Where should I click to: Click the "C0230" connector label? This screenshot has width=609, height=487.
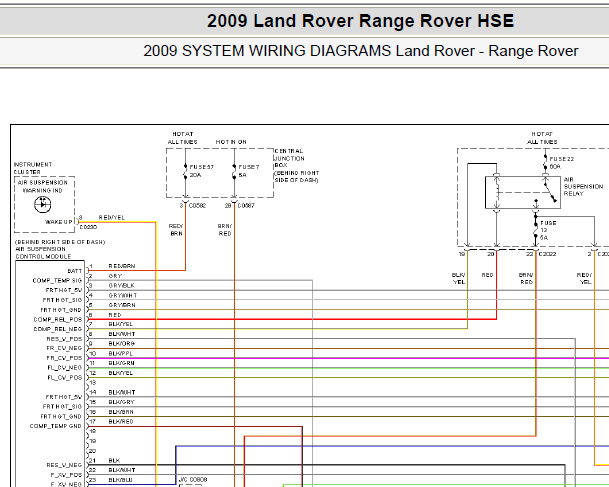pos(88,227)
